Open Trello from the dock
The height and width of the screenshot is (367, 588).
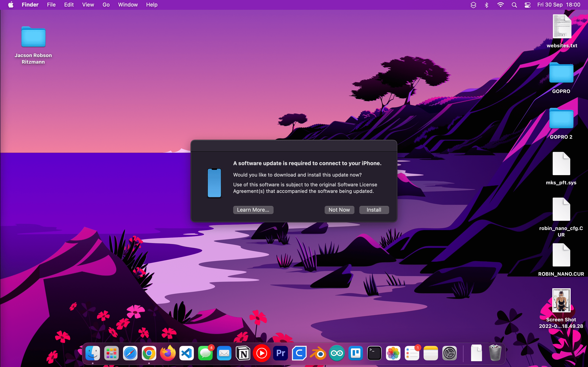pos(355,353)
